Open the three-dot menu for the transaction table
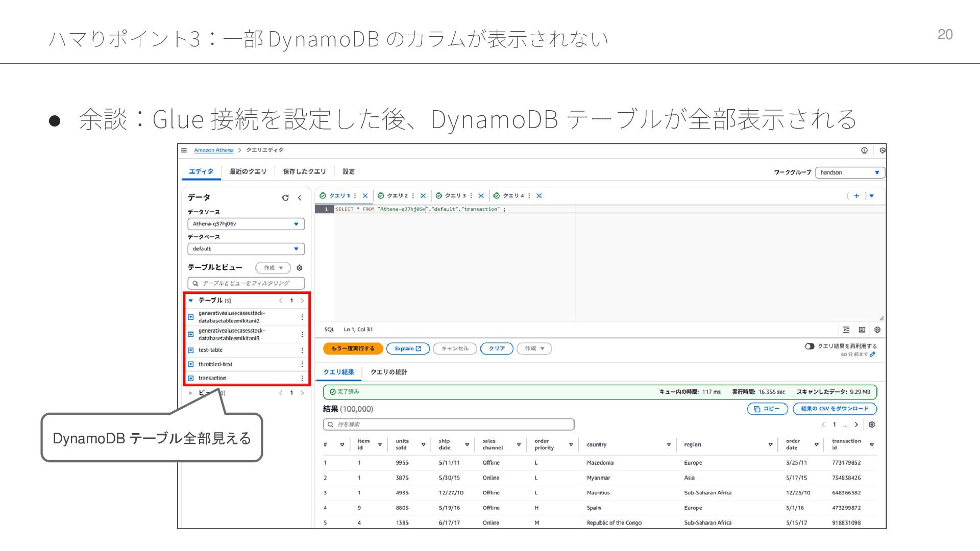 (x=302, y=378)
